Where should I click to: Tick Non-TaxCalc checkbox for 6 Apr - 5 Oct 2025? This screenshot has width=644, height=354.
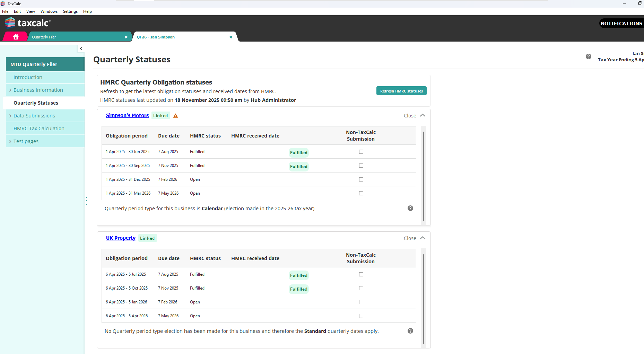pyautogui.click(x=361, y=288)
